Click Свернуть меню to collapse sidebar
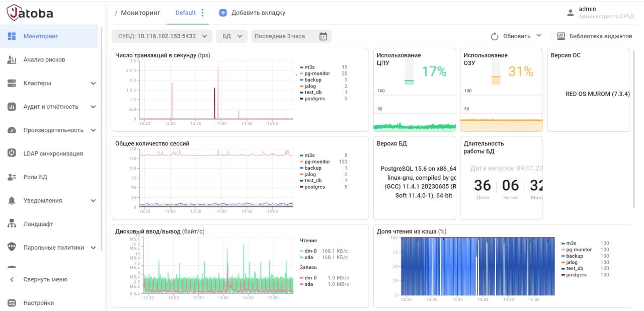 coord(45,279)
